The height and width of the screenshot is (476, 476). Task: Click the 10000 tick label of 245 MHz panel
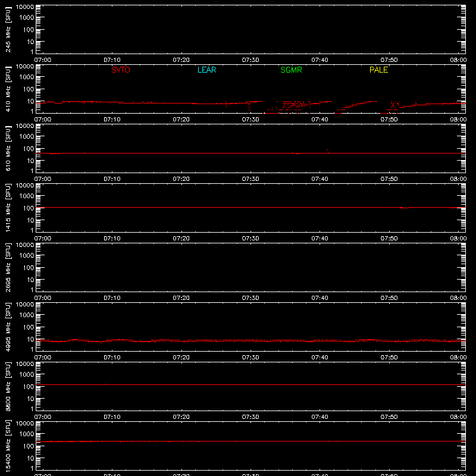tap(25, 7)
